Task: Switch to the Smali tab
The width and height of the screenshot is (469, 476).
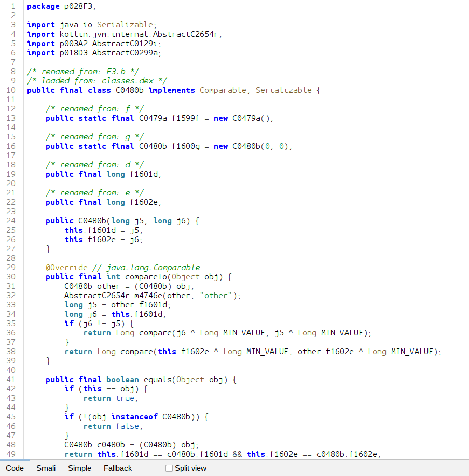Action: [46, 468]
